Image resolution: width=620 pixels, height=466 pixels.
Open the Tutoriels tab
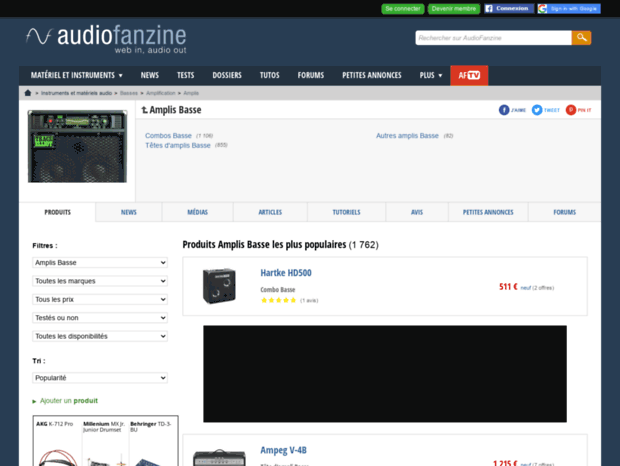(x=346, y=212)
